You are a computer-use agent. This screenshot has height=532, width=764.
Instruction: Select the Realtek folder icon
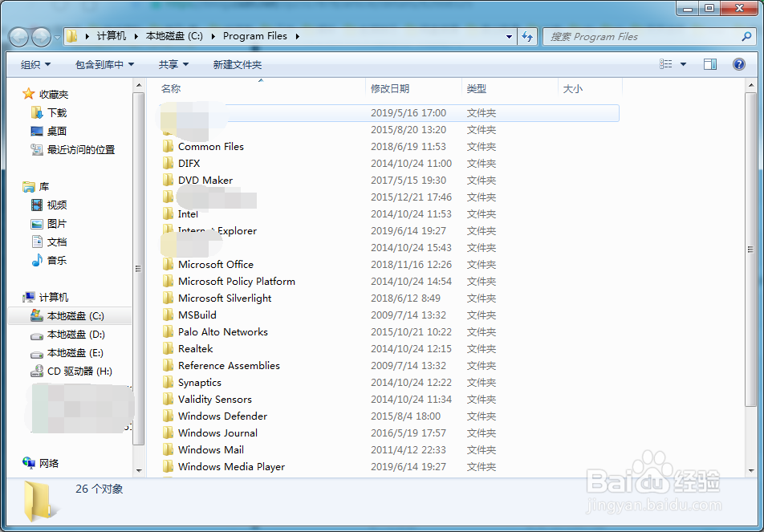coord(168,349)
